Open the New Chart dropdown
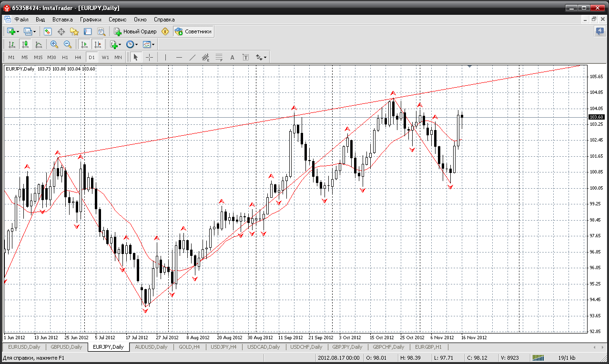The width and height of the screenshot is (609, 364). tap(13, 31)
